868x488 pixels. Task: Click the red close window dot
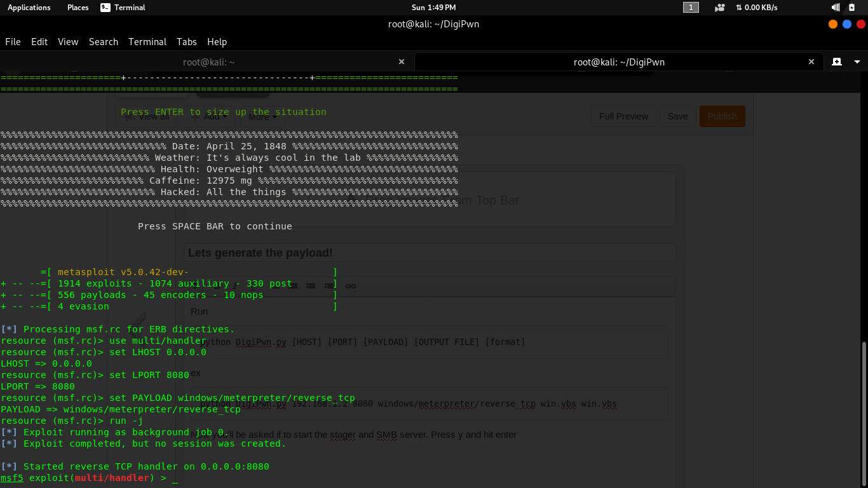pos(861,24)
